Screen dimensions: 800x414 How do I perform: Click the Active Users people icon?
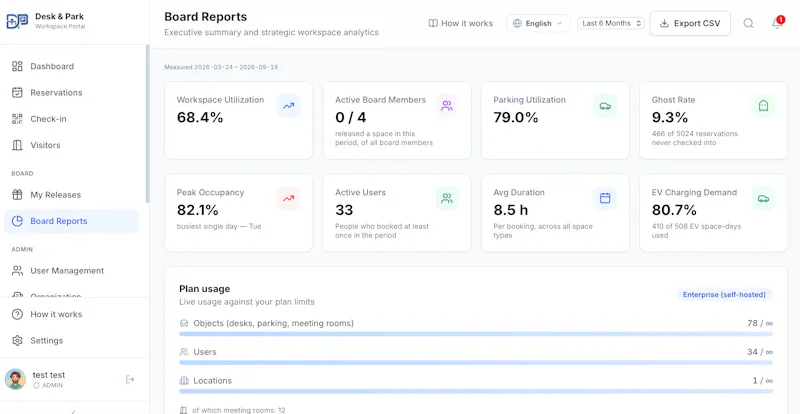click(447, 199)
